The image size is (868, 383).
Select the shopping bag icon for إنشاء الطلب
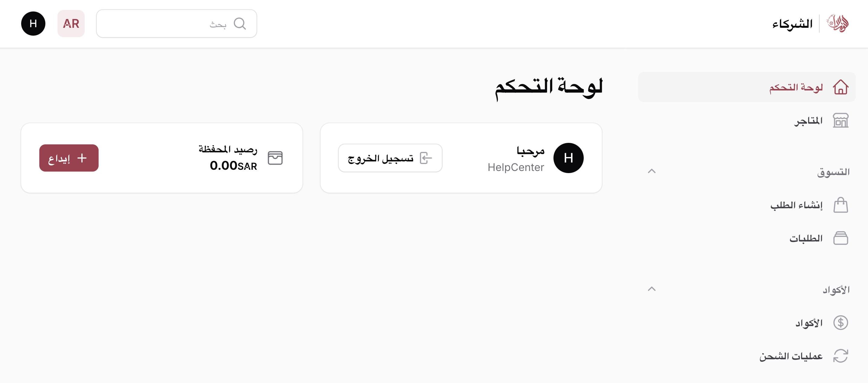pos(840,204)
